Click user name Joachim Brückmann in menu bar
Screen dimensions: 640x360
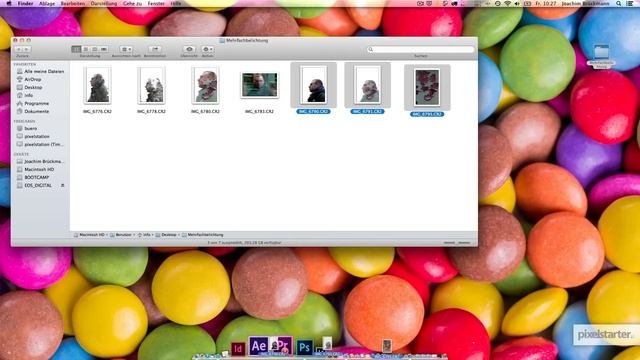(x=585, y=3)
